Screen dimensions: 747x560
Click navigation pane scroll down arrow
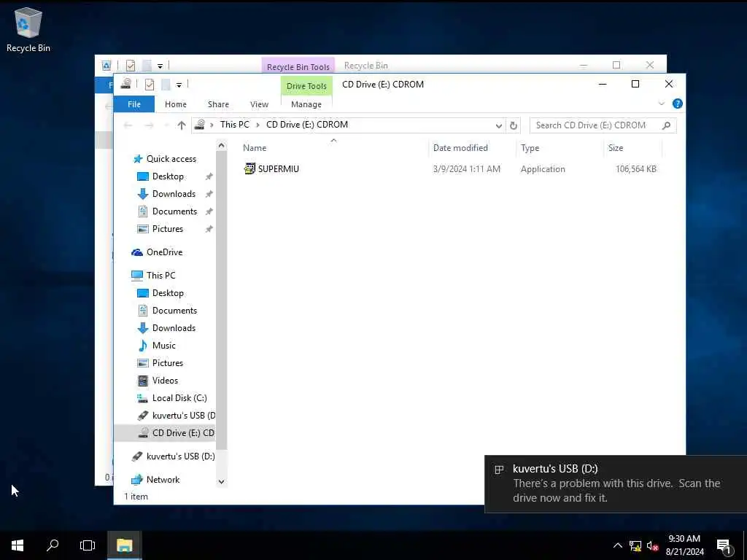(221, 482)
